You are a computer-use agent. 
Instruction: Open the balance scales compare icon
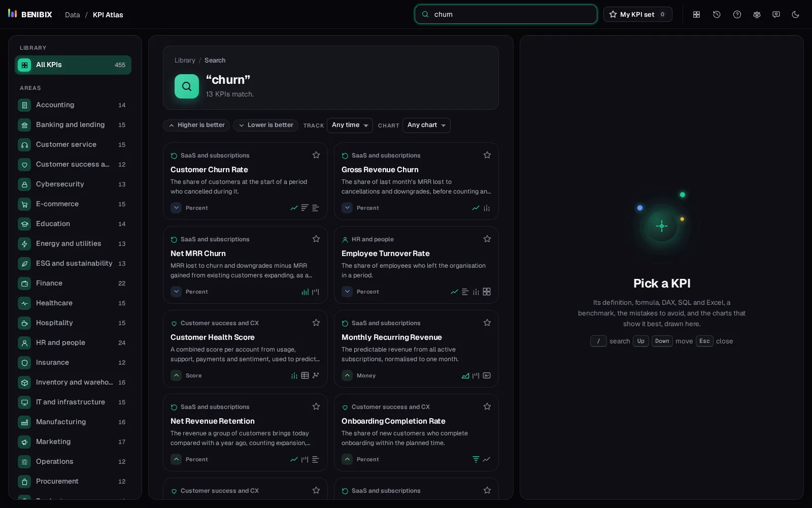coord(757,14)
